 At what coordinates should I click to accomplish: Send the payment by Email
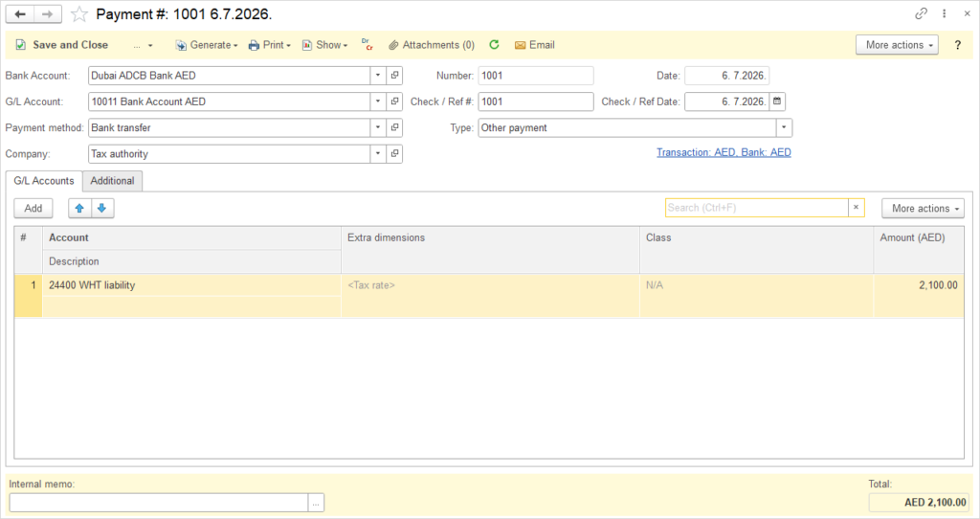pos(534,45)
